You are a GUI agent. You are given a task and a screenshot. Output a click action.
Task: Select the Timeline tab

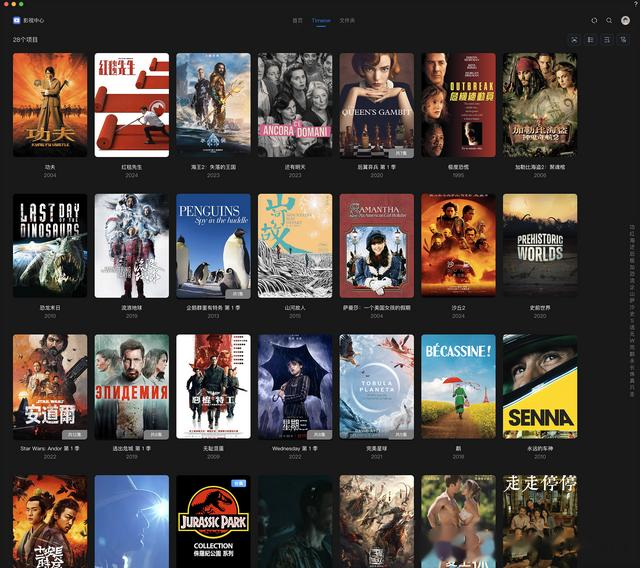[x=321, y=20]
